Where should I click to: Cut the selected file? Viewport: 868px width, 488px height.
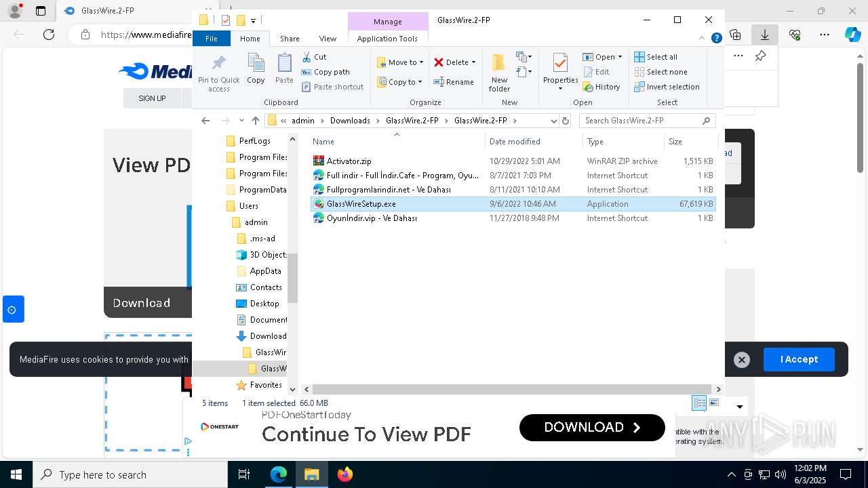click(x=314, y=57)
